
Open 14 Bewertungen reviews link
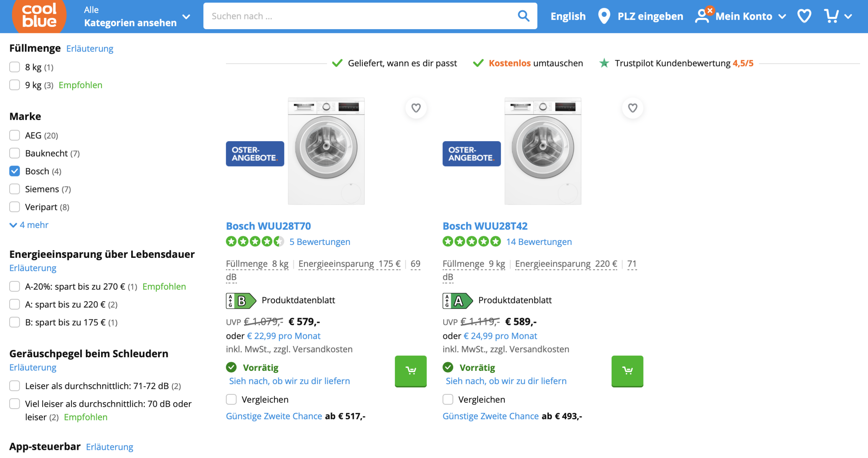coord(538,242)
